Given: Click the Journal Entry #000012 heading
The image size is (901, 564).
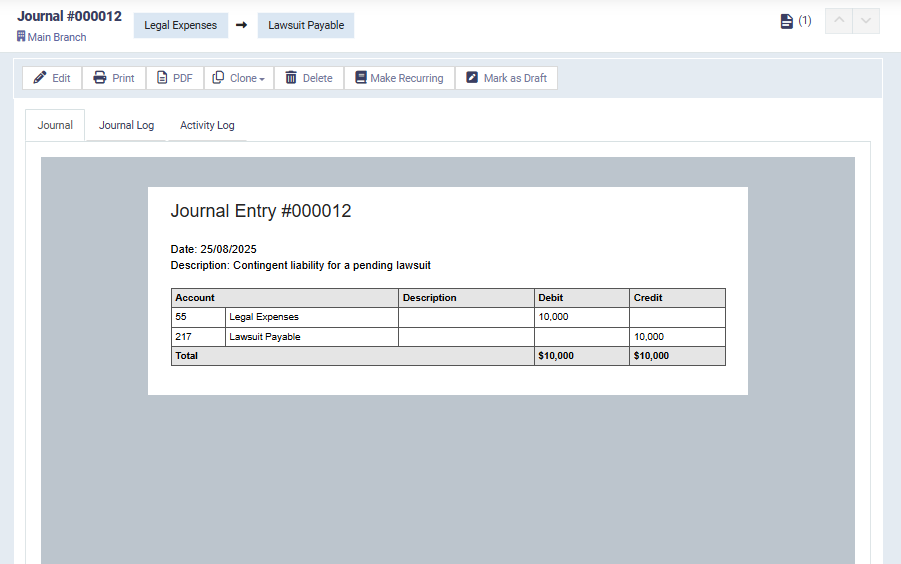Looking at the screenshot, I should pos(261,211).
